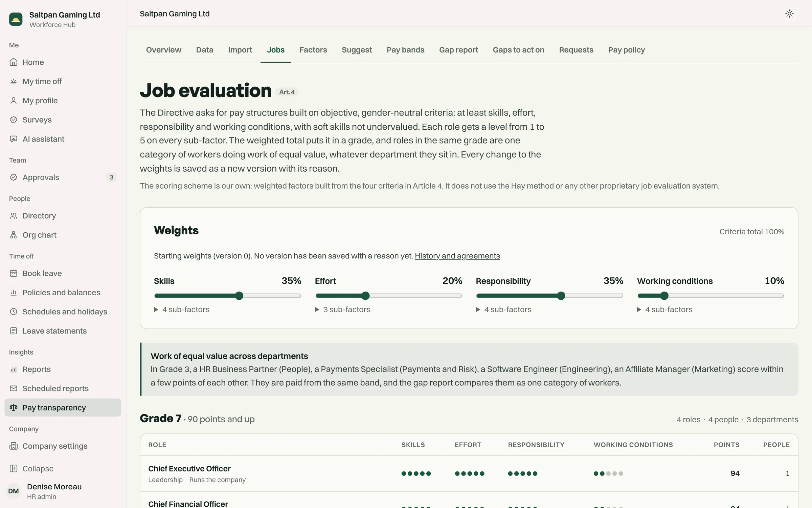Click the Art.4 badge

[287, 92]
